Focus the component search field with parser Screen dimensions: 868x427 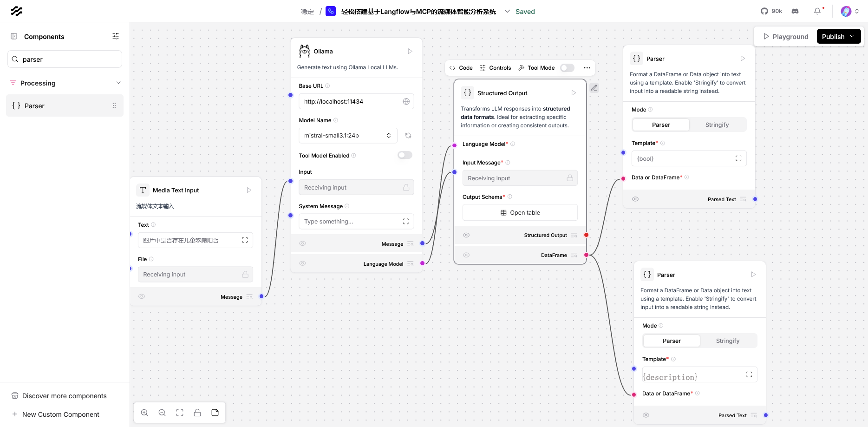[65, 59]
